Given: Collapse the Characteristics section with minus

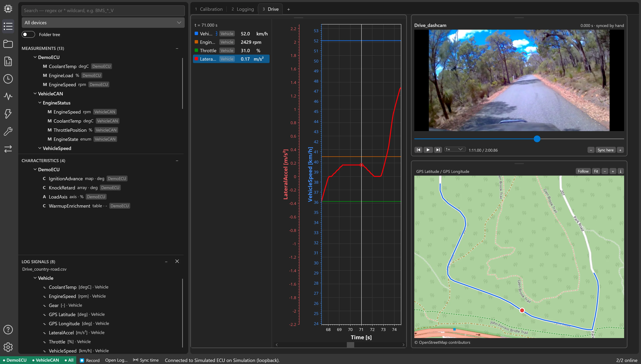Looking at the screenshot, I should tap(177, 160).
